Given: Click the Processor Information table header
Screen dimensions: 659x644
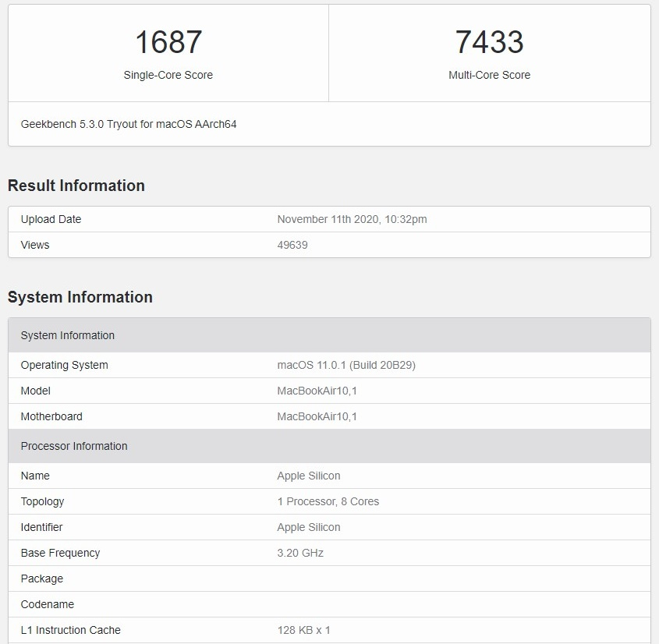Looking at the screenshot, I should 329,446.
